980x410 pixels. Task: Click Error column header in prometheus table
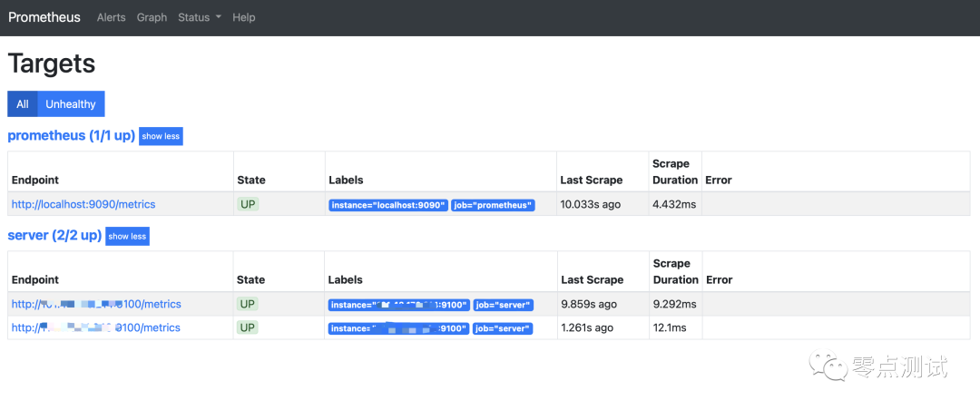(718, 180)
